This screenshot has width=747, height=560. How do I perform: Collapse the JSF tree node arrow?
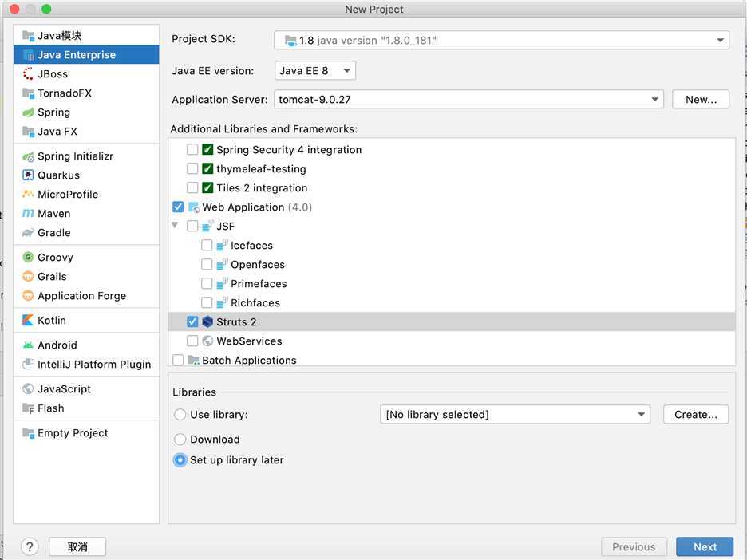[x=176, y=225]
